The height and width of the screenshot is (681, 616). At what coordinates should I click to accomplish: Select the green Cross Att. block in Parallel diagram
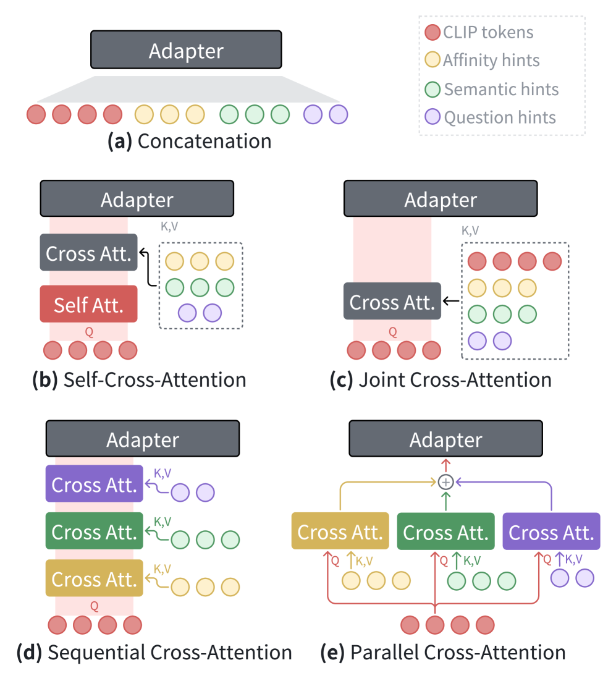coord(445,531)
